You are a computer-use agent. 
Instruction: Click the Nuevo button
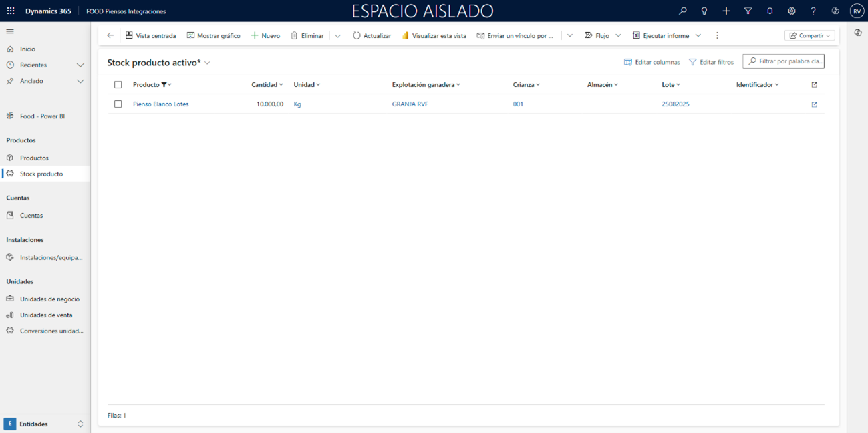(265, 36)
